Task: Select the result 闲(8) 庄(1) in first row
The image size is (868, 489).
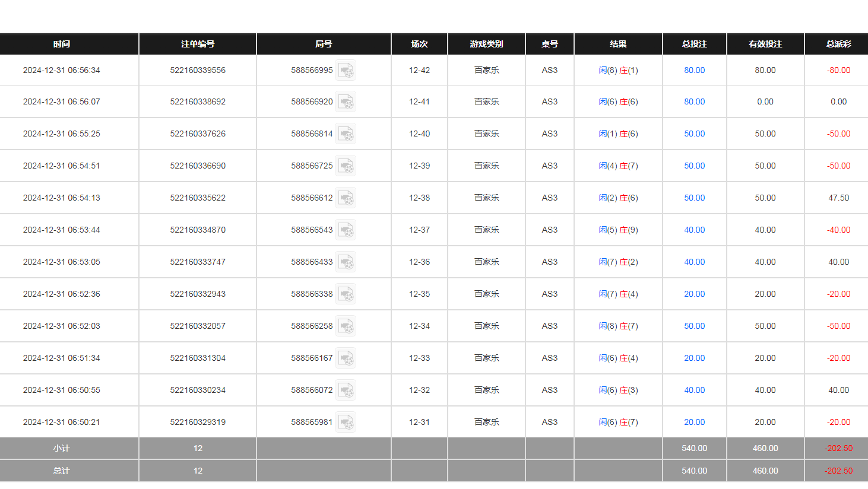Action: point(618,70)
